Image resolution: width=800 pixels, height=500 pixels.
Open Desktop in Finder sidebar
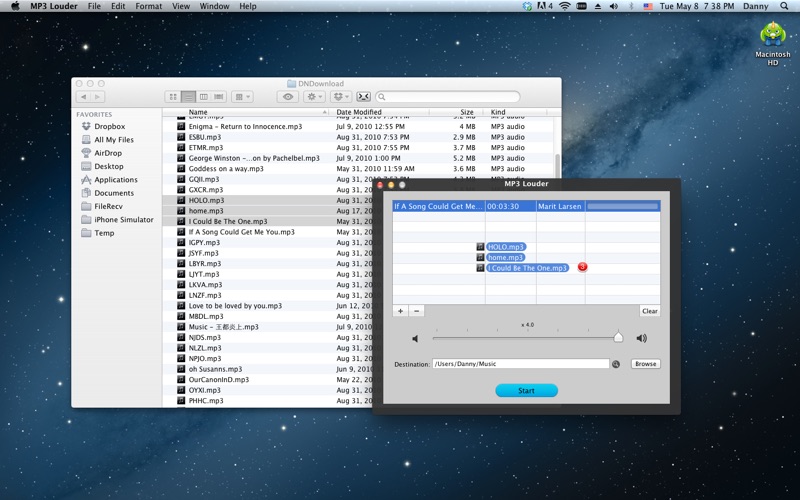click(109, 166)
